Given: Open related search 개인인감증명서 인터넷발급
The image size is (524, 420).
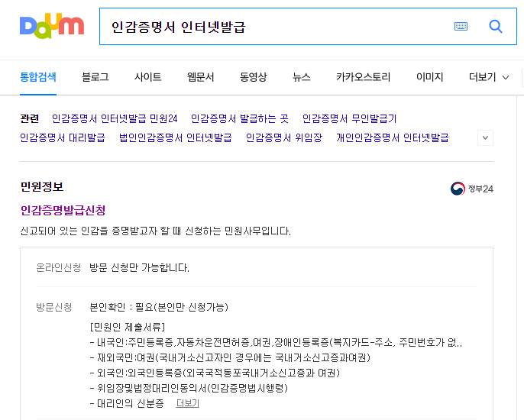Looking at the screenshot, I should pyautogui.click(x=393, y=137).
